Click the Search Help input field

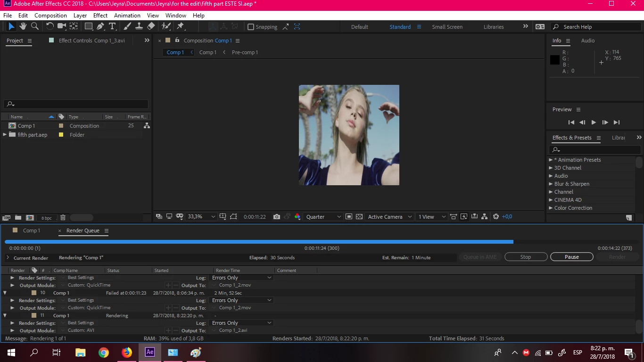595,27
